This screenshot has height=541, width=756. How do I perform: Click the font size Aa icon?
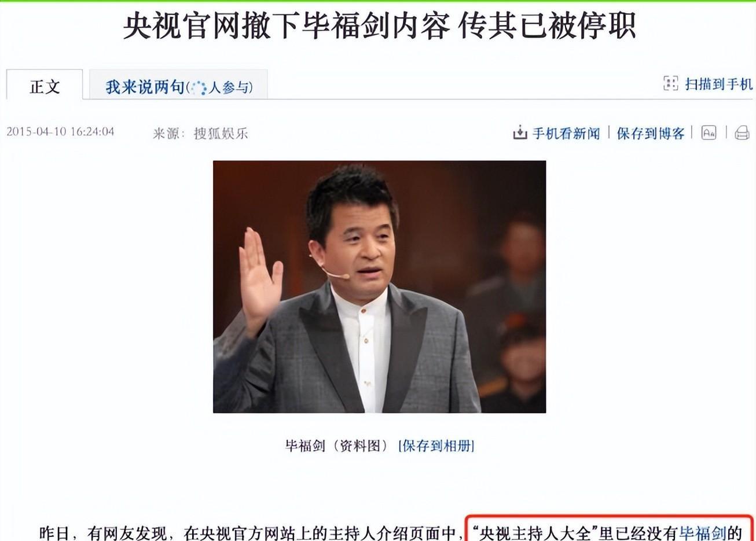pos(709,133)
